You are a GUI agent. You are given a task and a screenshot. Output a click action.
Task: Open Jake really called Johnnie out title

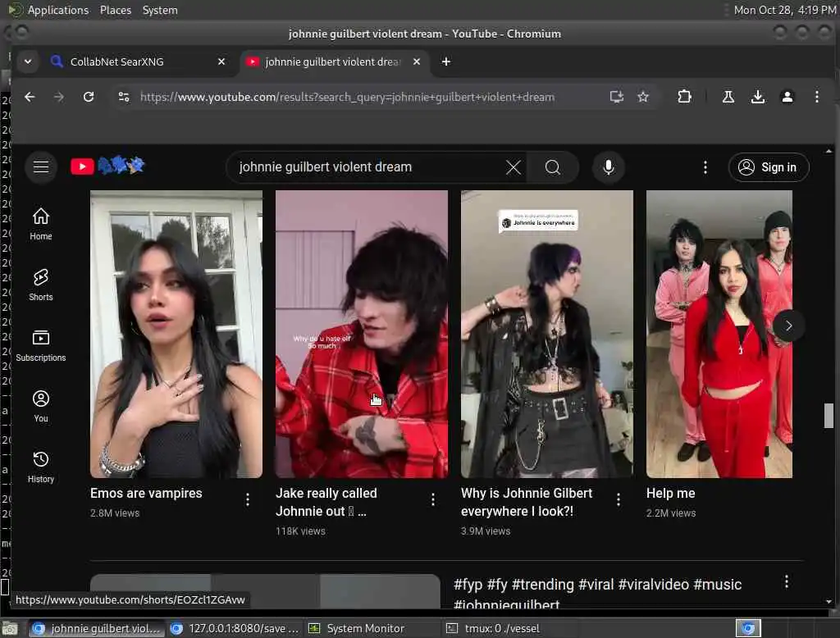[326, 502]
